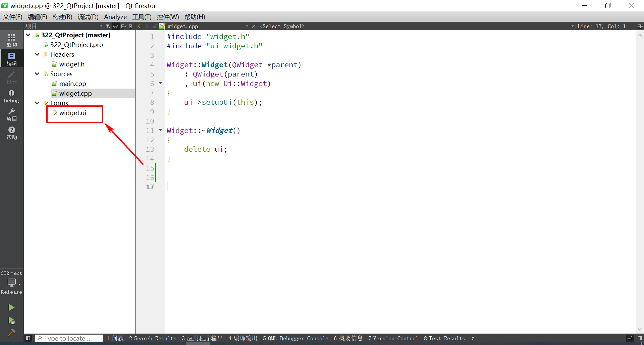Open the 设计 (Design) mode
This screenshot has height=345, width=644.
click(12, 77)
